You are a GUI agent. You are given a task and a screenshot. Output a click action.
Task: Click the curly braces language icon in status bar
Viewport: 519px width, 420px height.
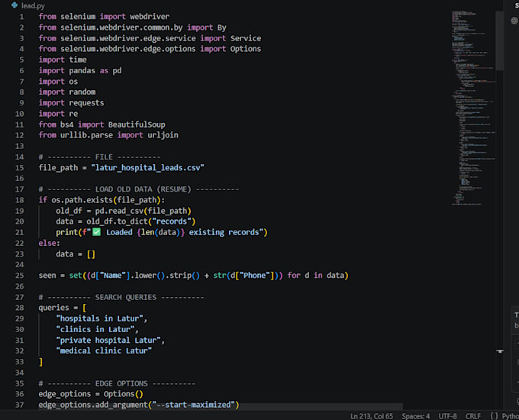click(494, 416)
